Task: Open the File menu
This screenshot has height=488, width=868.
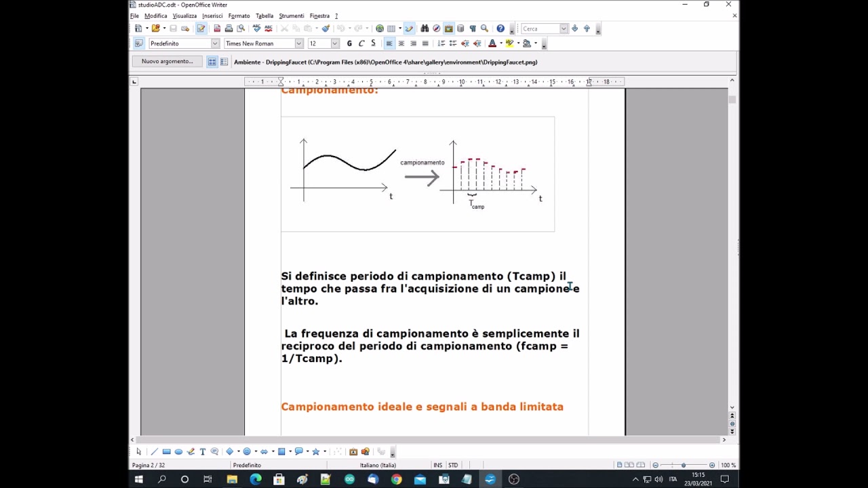Action: pyautogui.click(x=134, y=16)
